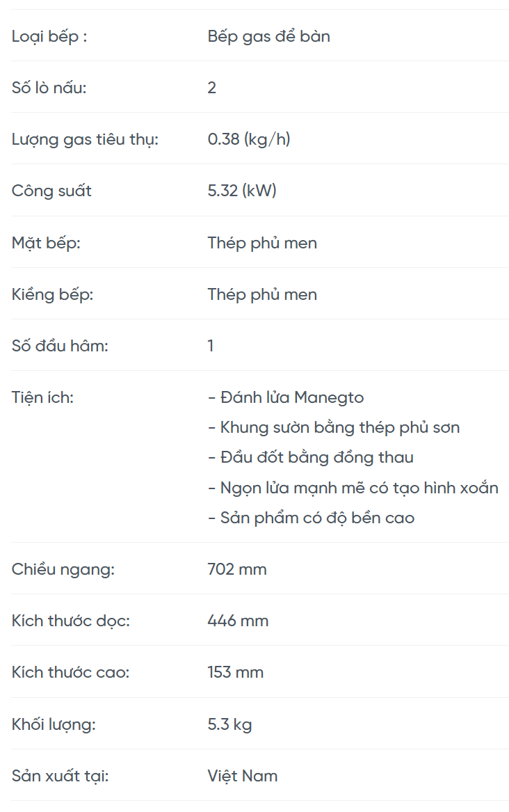Click the 'Kích thước dọc' label
509x812 pixels.
[71, 621]
